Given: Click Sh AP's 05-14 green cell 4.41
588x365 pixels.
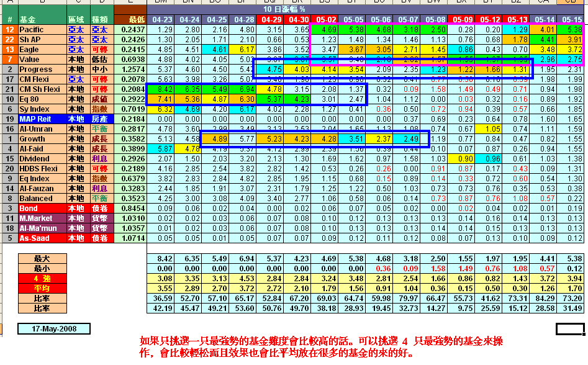Looking at the screenshot, I should (x=544, y=39).
